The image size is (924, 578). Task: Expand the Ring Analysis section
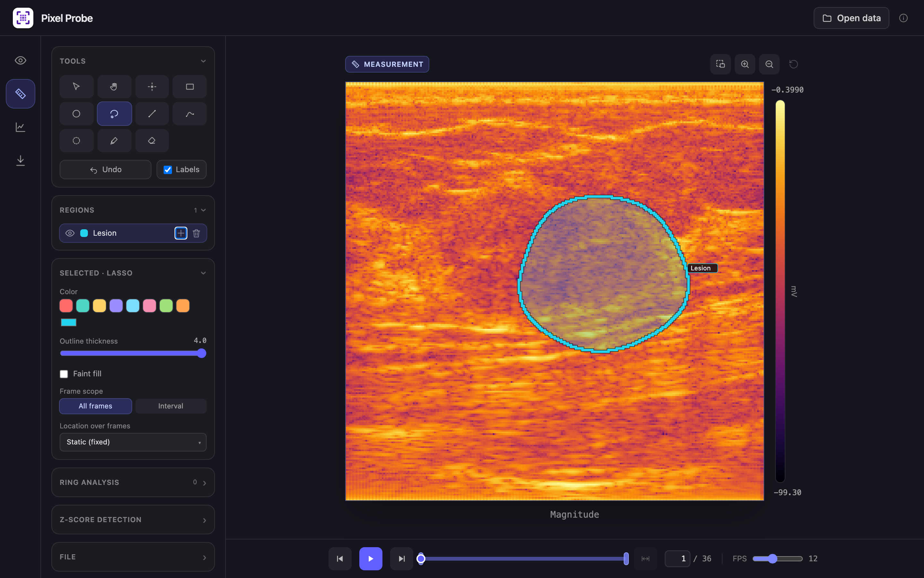(133, 482)
